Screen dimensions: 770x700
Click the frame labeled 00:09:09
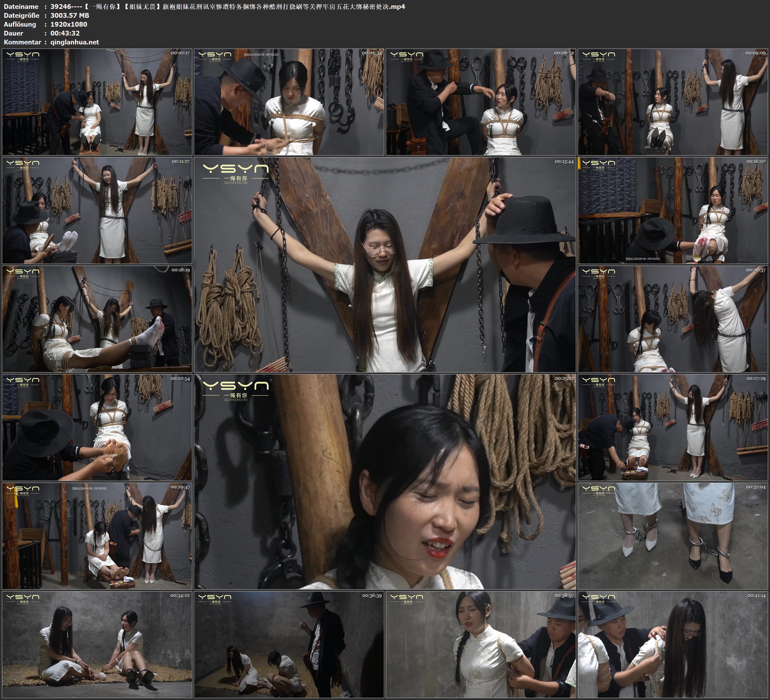[673, 102]
